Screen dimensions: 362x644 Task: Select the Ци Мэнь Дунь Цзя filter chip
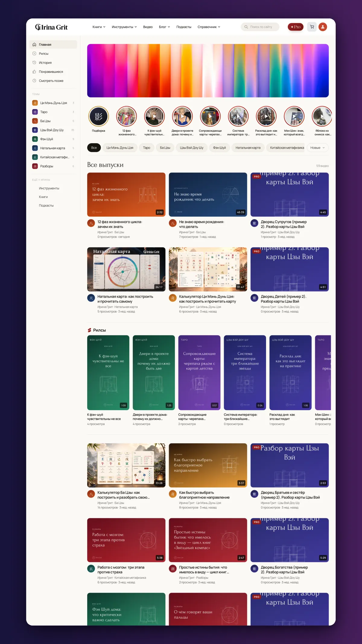point(120,148)
